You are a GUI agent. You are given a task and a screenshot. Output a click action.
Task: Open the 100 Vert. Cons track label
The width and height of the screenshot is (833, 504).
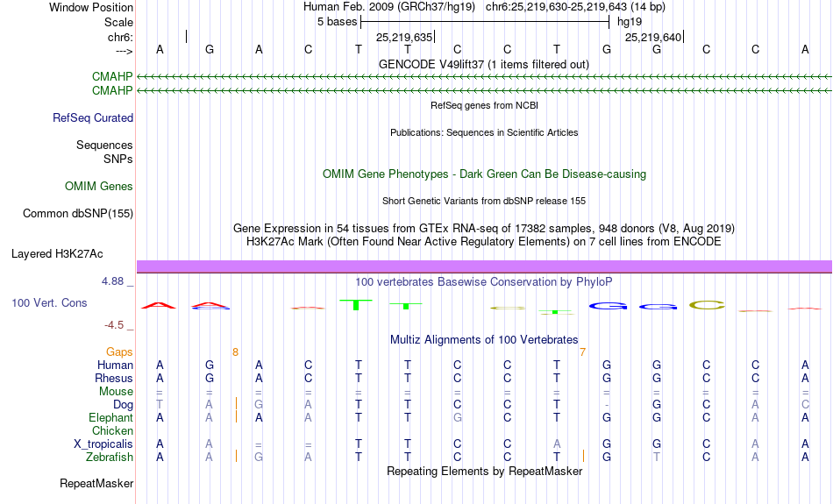pyautogui.click(x=49, y=302)
